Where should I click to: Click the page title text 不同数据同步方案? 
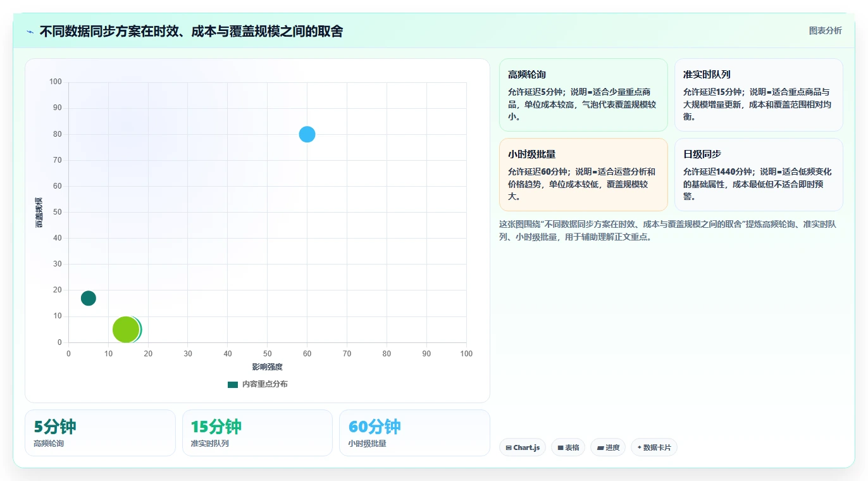(191, 31)
